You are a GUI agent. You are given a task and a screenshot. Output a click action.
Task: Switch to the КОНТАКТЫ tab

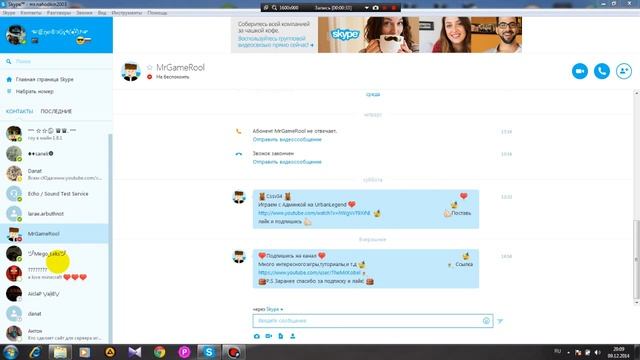[19, 111]
